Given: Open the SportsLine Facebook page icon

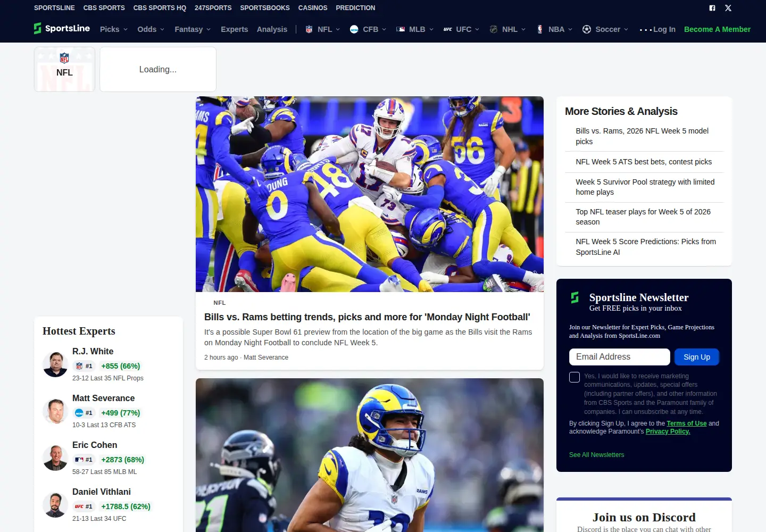Looking at the screenshot, I should pos(712,8).
